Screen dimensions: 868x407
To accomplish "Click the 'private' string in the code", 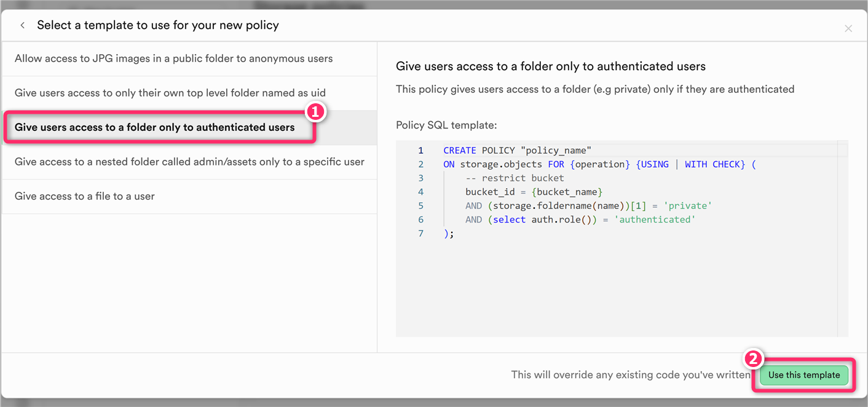I will coord(687,206).
